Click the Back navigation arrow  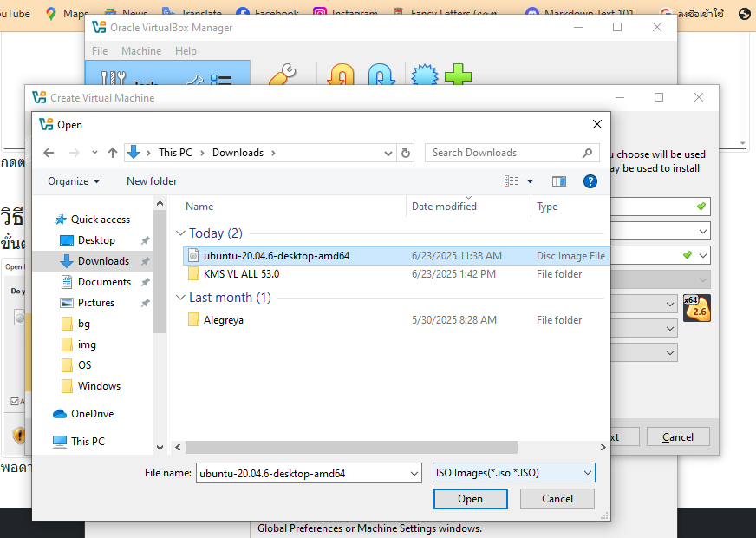49,153
